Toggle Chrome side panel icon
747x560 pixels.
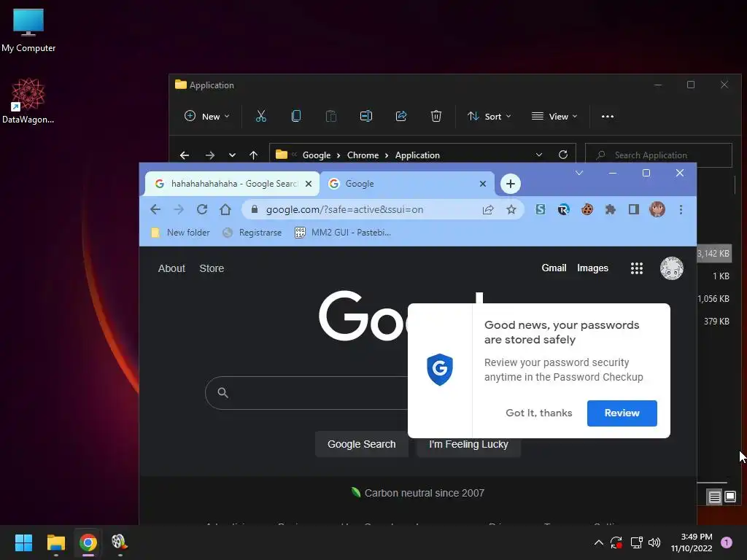point(634,209)
